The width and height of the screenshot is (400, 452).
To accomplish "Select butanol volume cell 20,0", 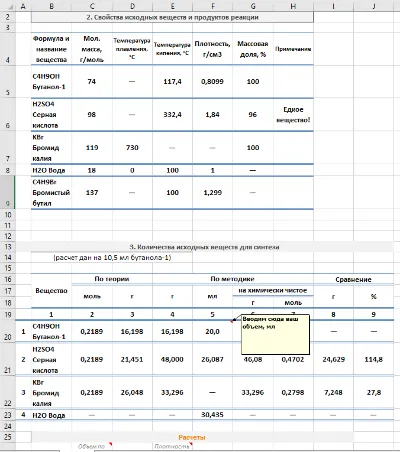I will (x=212, y=331).
